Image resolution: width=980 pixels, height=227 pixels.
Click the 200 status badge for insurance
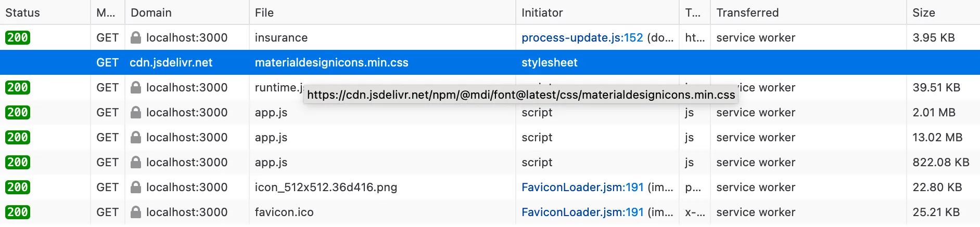click(x=18, y=37)
